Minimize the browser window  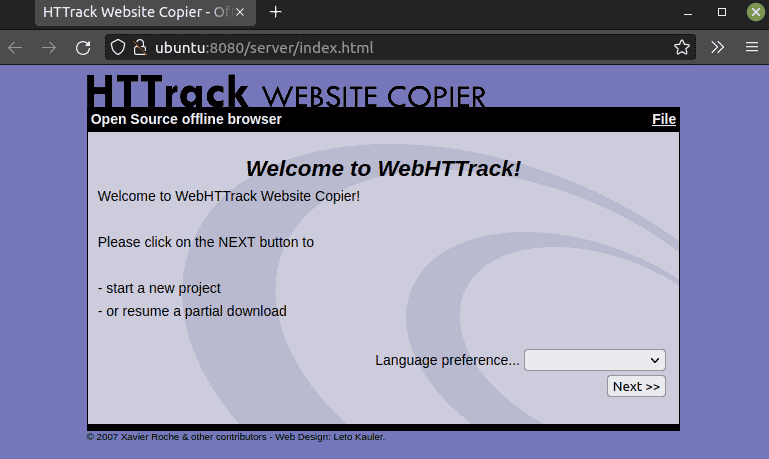click(x=688, y=12)
